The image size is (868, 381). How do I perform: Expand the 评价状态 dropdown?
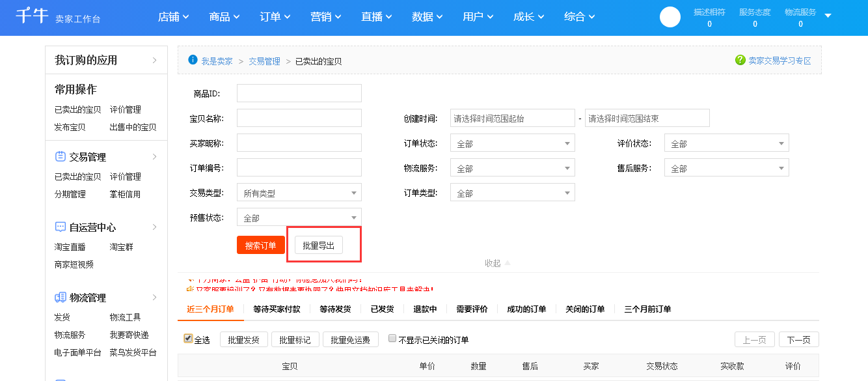click(727, 143)
